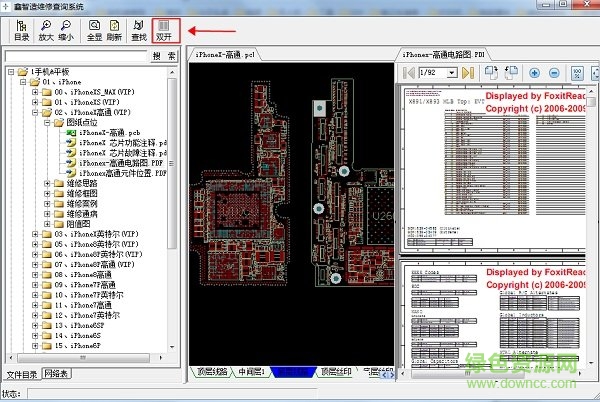Collapse the 图纸点位 folder node
The image size is (600, 402).
click(48, 122)
